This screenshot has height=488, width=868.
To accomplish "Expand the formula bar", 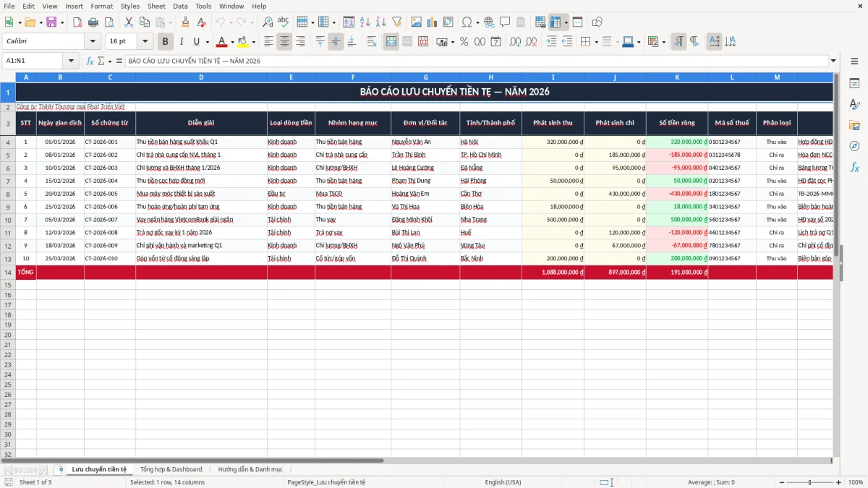I will pos(833,61).
